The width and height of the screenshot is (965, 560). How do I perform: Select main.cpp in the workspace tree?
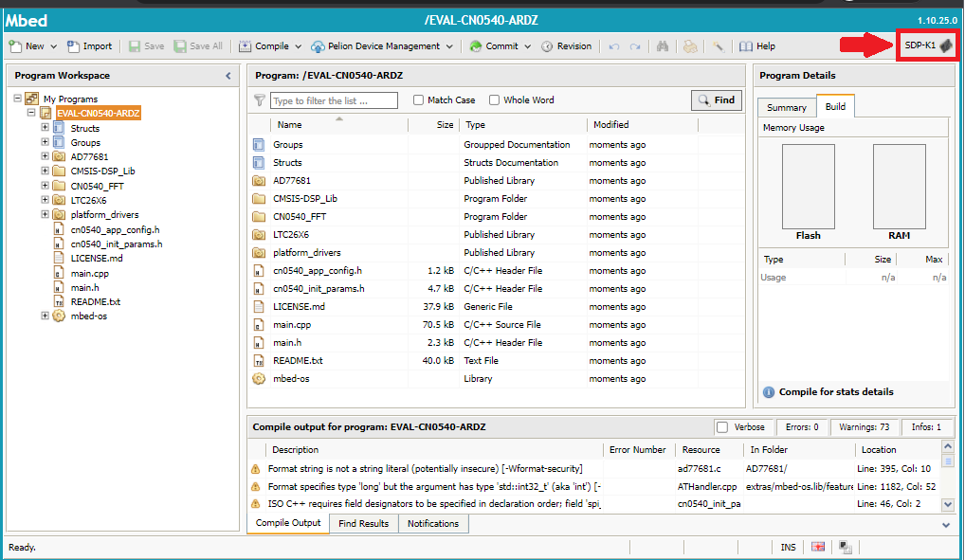point(90,273)
